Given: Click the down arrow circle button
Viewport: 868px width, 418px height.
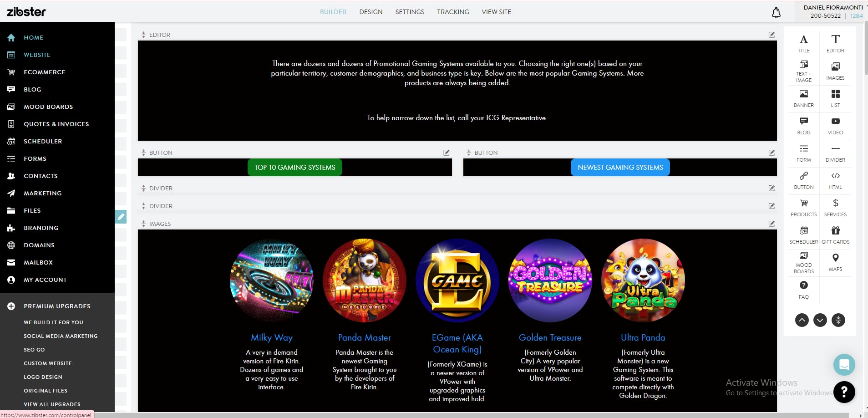Looking at the screenshot, I should pyautogui.click(x=820, y=320).
